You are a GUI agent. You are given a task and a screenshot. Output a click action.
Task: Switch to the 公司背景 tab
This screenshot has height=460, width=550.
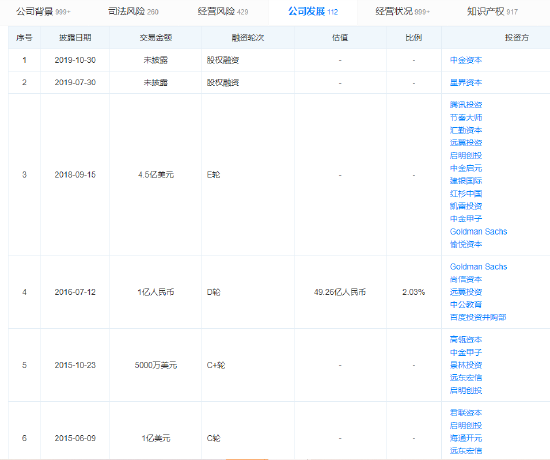pos(43,12)
